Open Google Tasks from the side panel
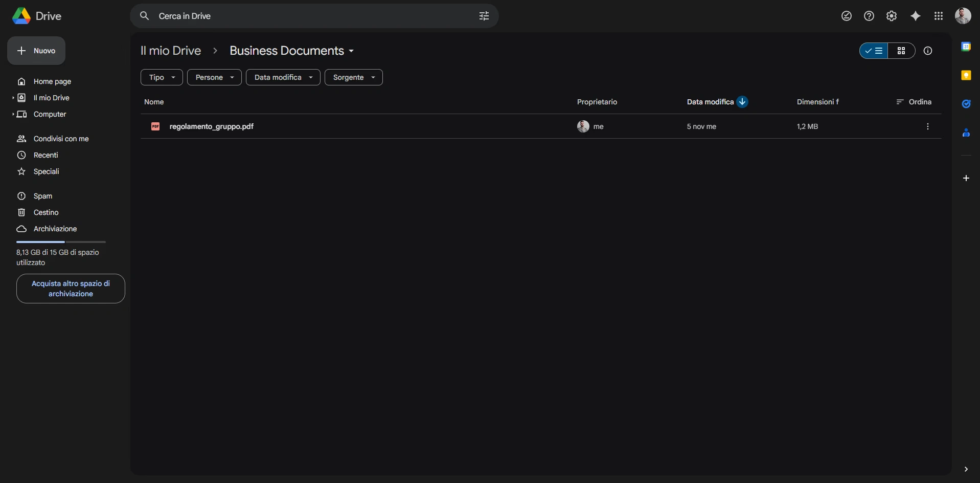Image resolution: width=980 pixels, height=483 pixels. pos(966,104)
